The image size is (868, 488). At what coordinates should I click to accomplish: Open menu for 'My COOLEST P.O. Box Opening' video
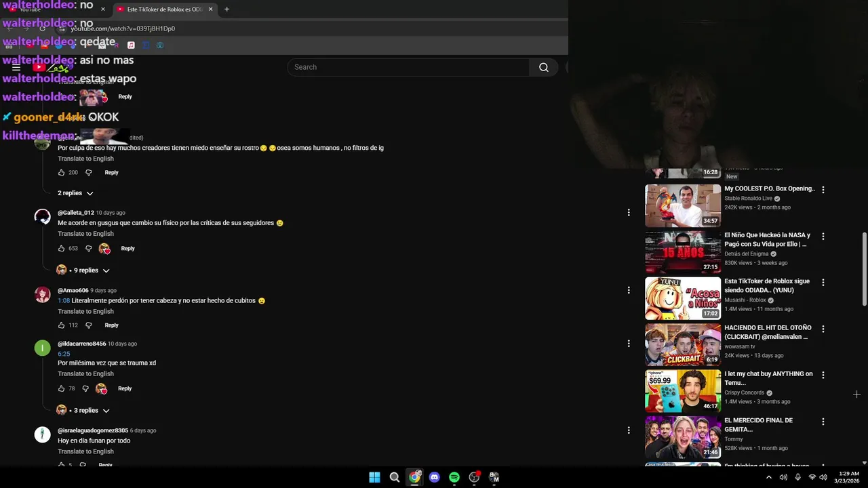tap(823, 190)
